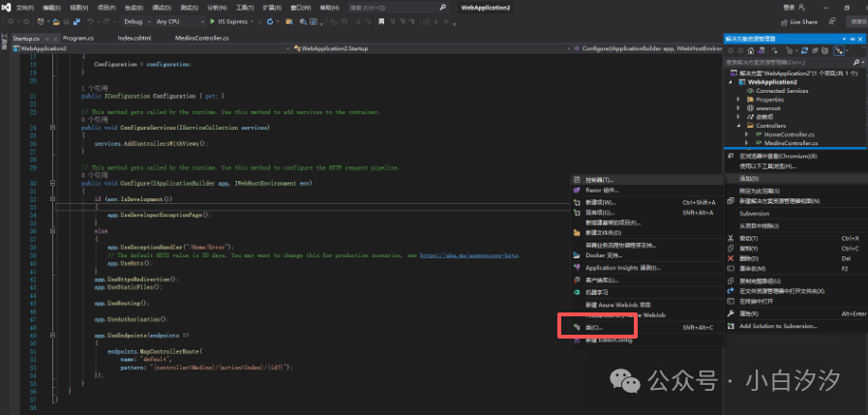This screenshot has height=415, width=868.
Task: Open the Debug (调试) menu
Action: (161, 8)
